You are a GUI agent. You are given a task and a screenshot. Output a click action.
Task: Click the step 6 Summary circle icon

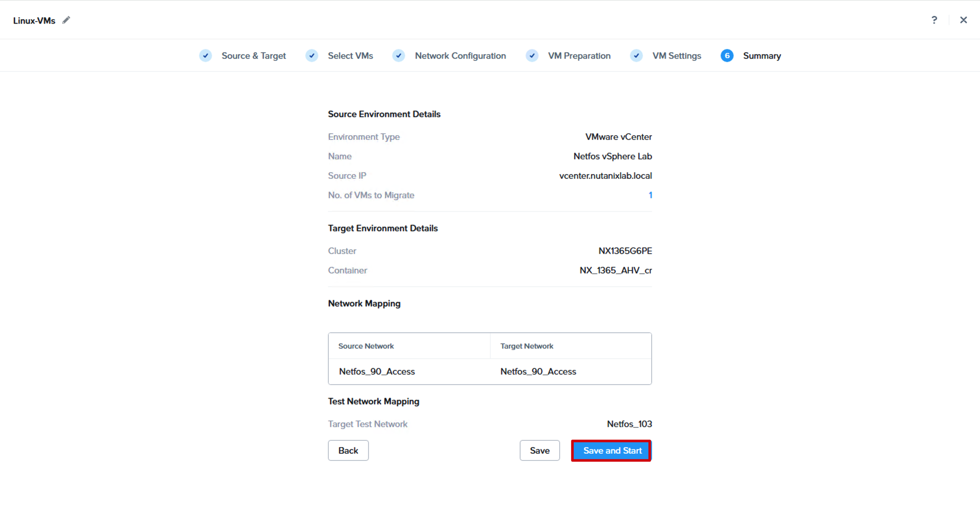pos(727,55)
